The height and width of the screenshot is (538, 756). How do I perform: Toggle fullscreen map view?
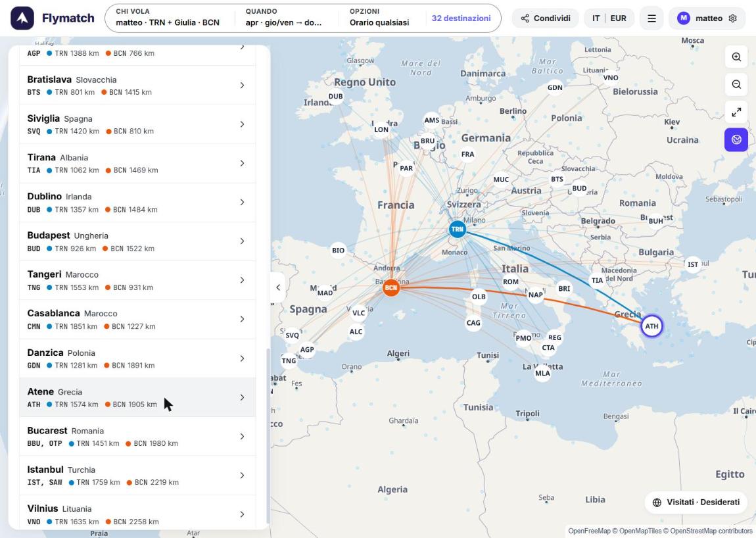point(736,112)
